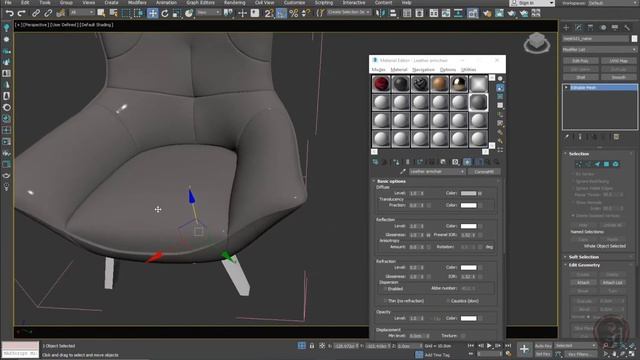Viewport: 640px width, 360px height.
Task: Click the Mirror tool icon
Action: (380, 13)
